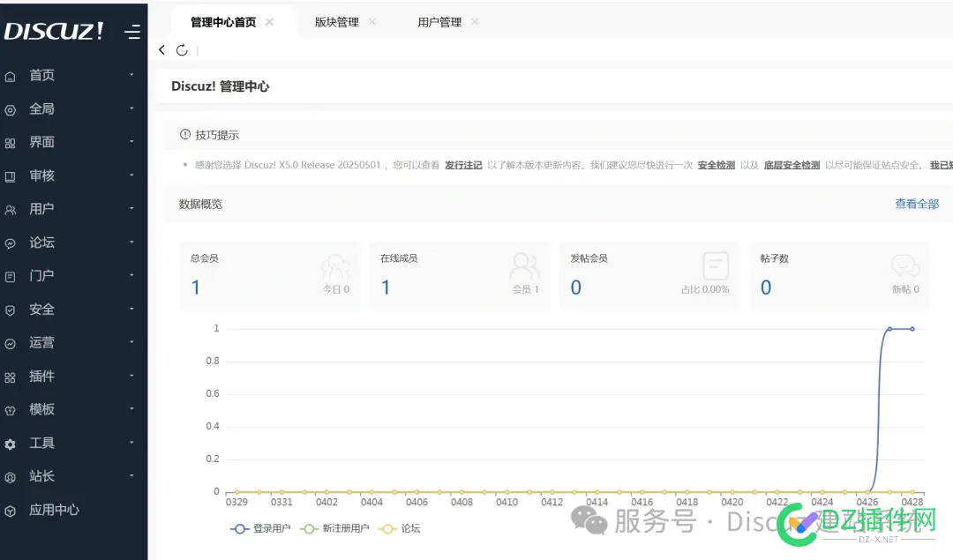Click the grid icon beside 界面
Screen dimensions: 953x560
(x=11, y=144)
